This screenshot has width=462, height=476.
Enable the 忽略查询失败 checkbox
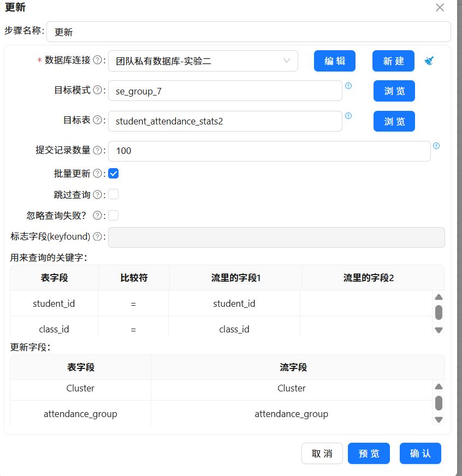coord(113,216)
